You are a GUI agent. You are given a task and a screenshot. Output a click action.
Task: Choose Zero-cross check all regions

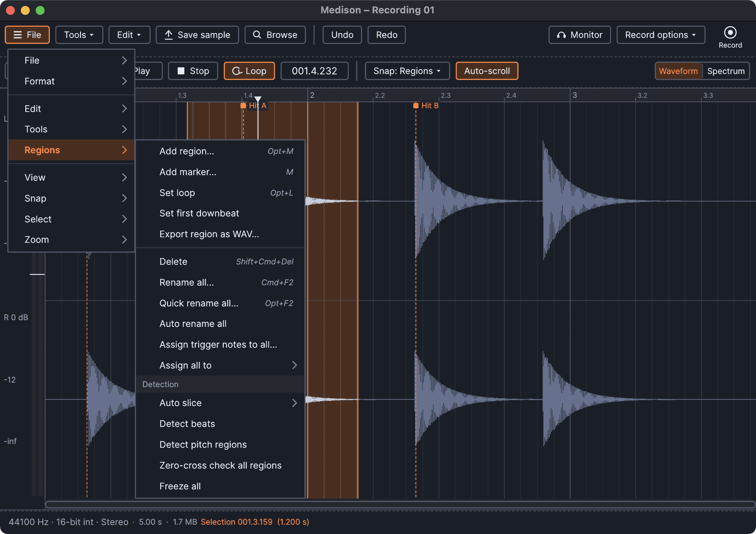pyautogui.click(x=220, y=465)
